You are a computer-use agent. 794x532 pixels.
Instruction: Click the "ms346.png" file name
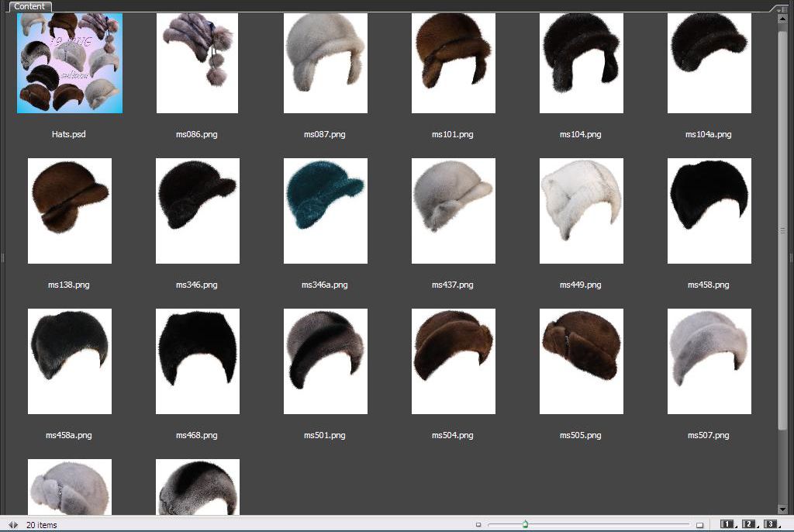point(196,285)
